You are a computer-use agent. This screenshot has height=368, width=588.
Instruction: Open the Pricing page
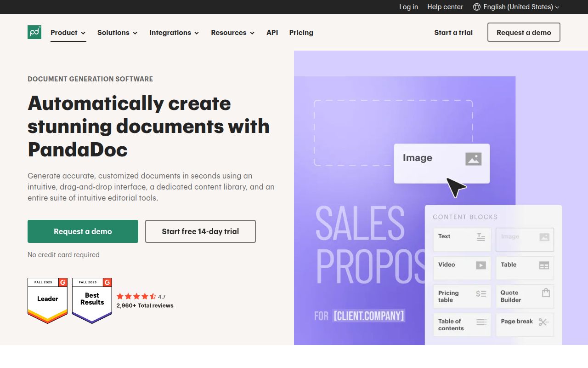tap(301, 33)
